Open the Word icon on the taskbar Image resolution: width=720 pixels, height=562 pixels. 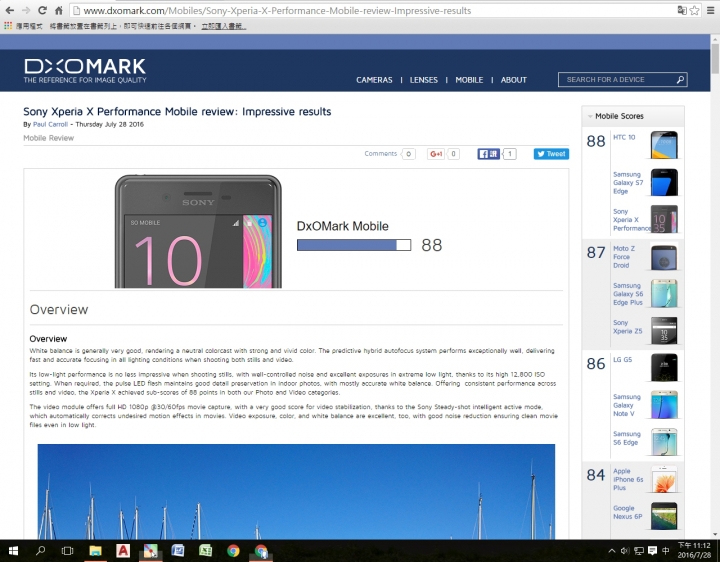178,551
